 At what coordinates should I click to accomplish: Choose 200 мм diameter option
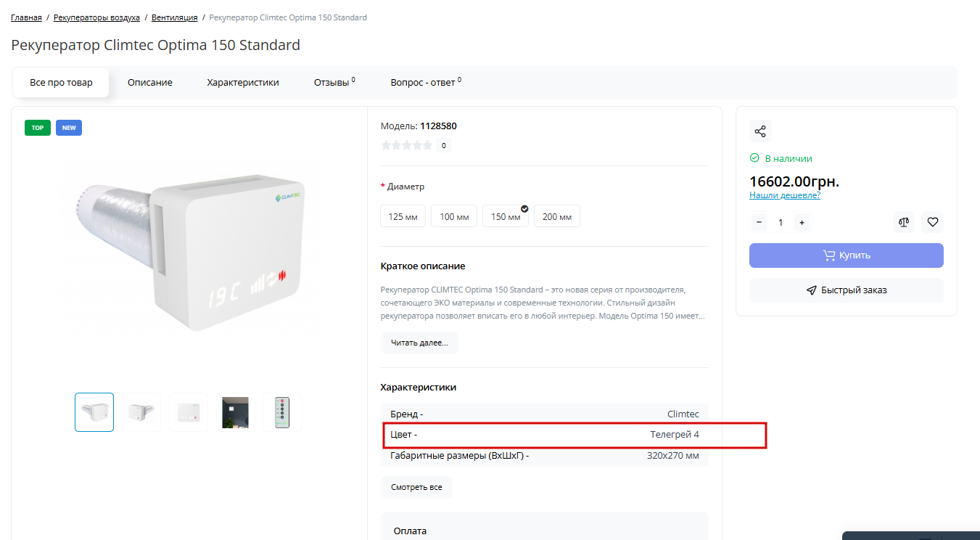pyautogui.click(x=556, y=216)
